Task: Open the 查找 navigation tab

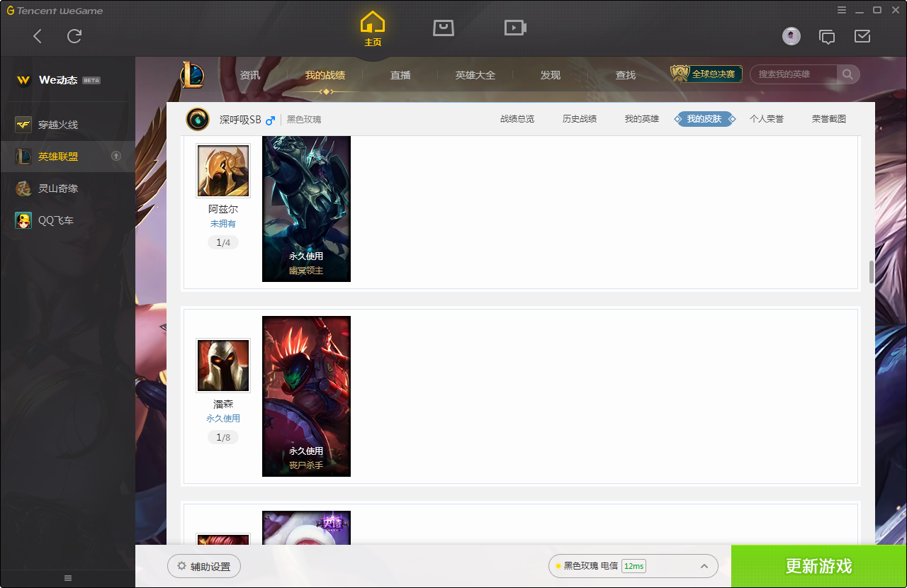Action: (626, 75)
